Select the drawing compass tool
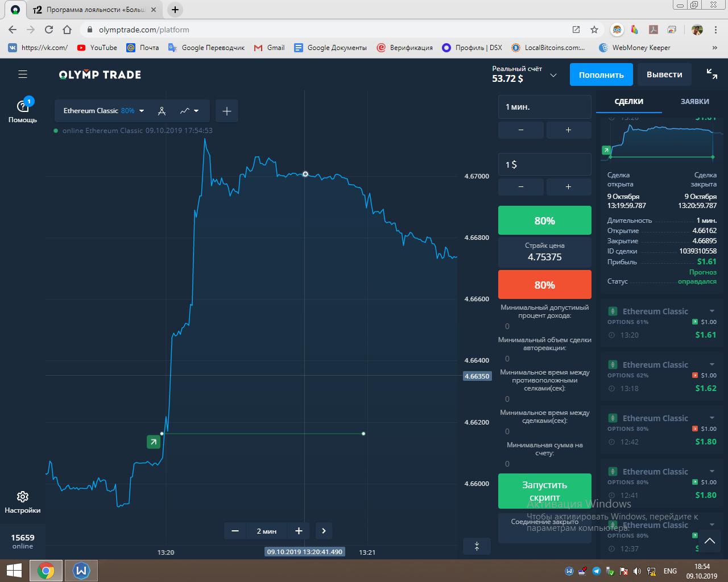The height and width of the screenshot is (582, 728). point(162,111)
